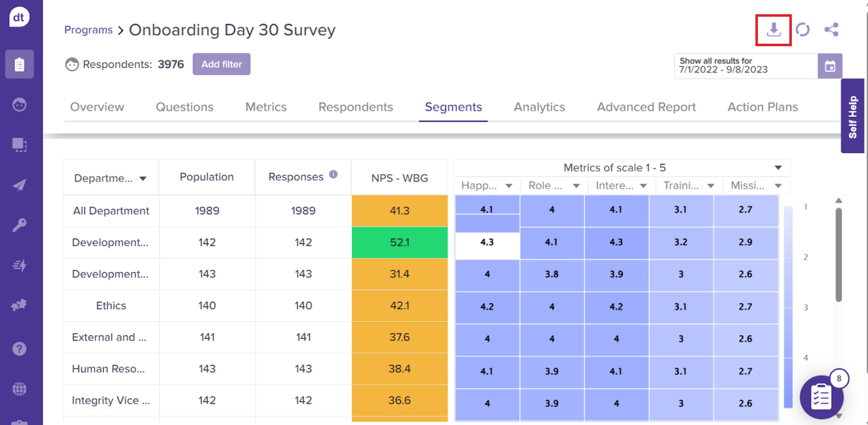Select the paper plane sidebar icon
The height and width of the screenshot is (425, 868).
(19, 185)
